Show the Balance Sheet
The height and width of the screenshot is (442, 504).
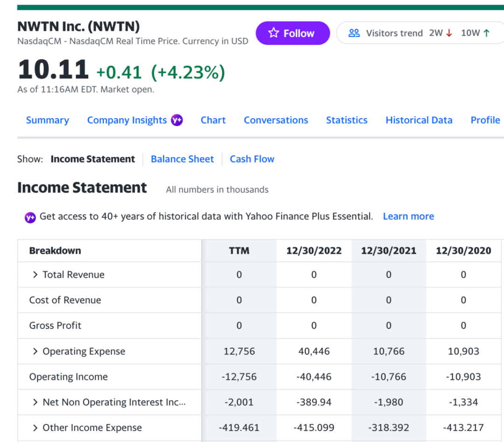coord(182,159)
